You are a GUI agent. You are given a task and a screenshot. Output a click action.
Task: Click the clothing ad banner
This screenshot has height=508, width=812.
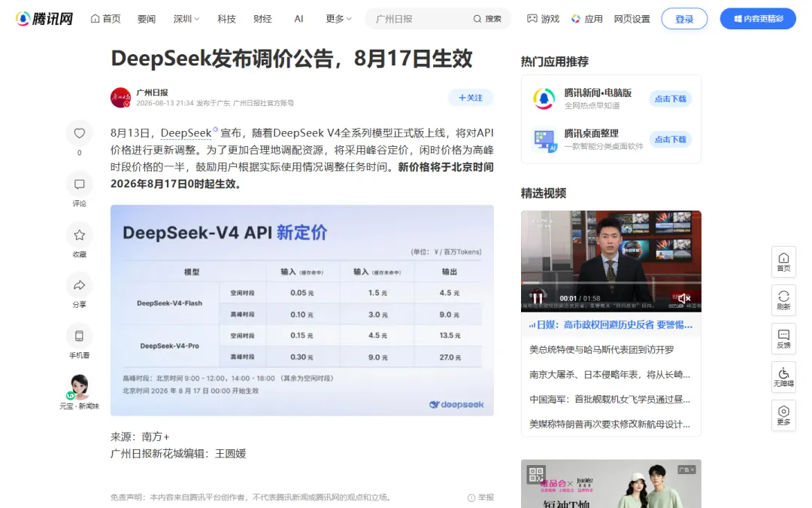coord(611,484)
